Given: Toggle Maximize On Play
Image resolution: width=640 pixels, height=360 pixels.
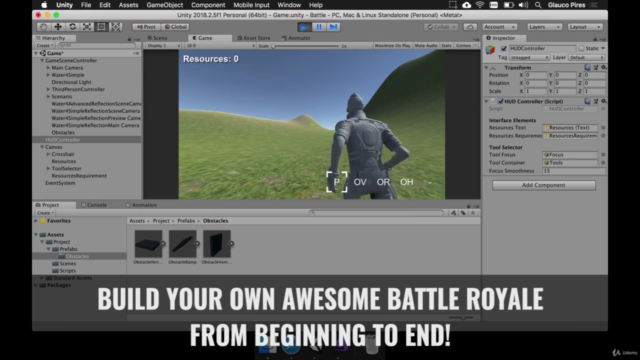Looking at the screenshot, I should [392, 46].
